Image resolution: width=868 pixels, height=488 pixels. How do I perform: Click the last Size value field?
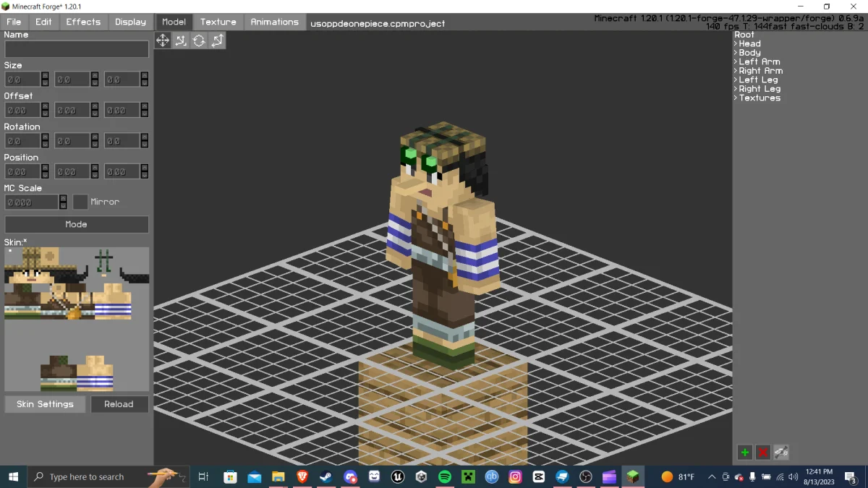coord(122,80)
